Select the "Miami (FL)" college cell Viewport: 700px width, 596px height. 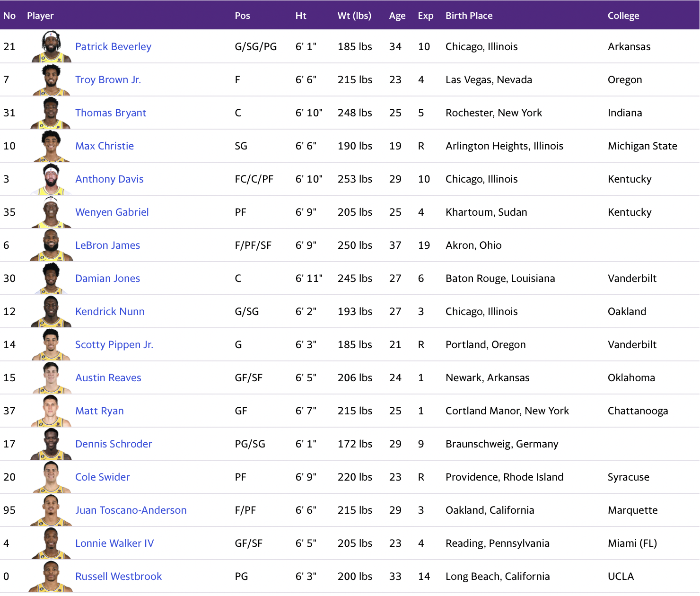point(632,543)
